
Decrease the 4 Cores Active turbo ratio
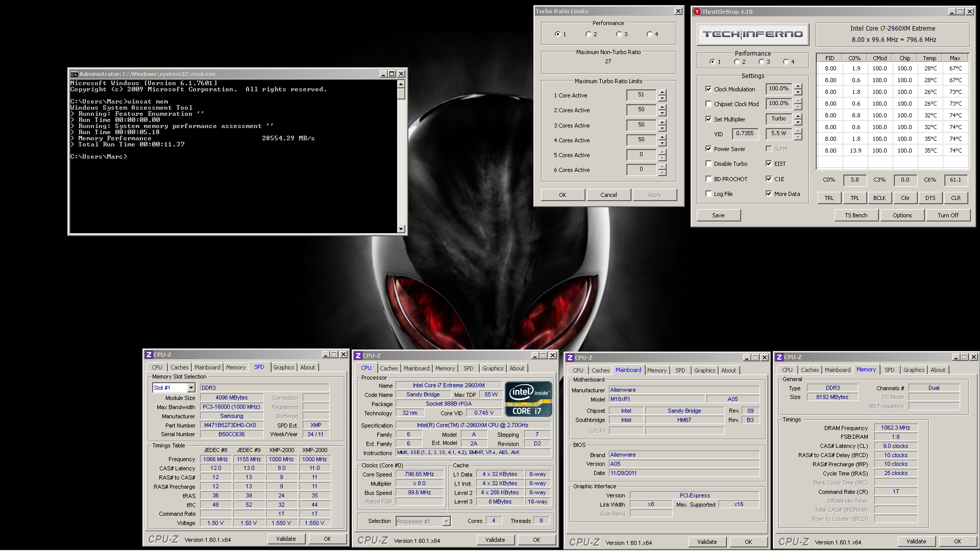(x=662, y=143)
